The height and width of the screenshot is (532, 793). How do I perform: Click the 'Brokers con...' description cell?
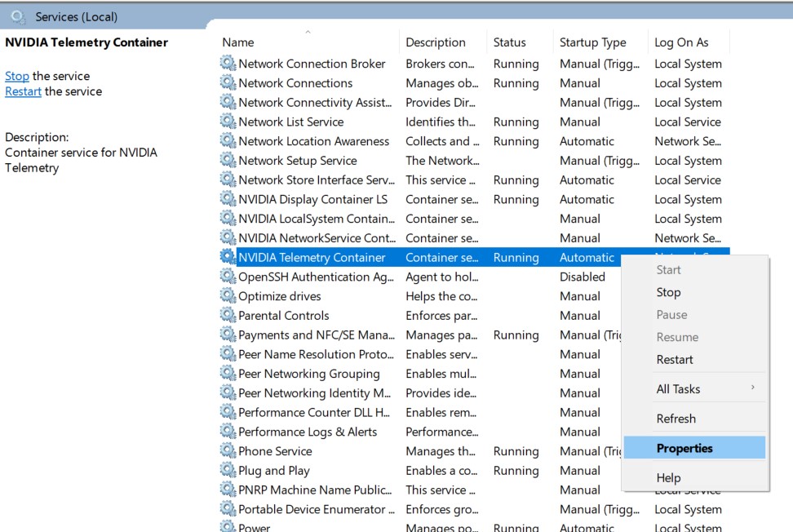click(x=440, y=64)
